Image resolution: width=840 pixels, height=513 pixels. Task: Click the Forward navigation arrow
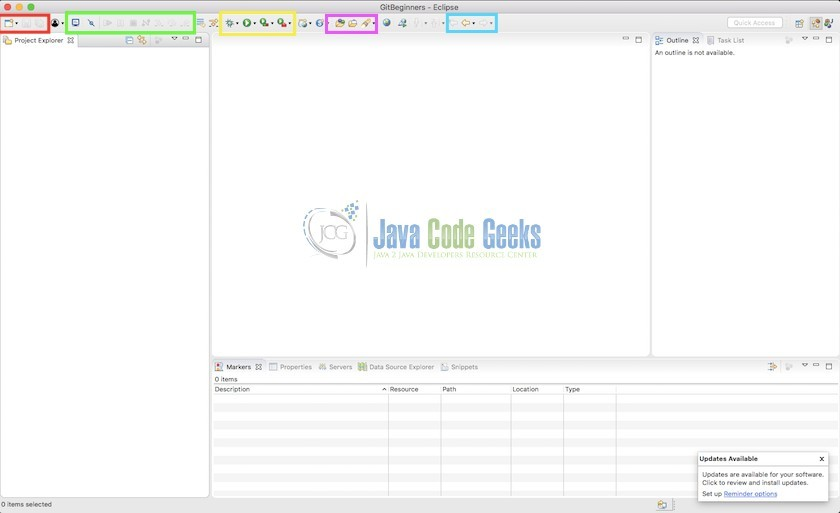click(483, 23)
